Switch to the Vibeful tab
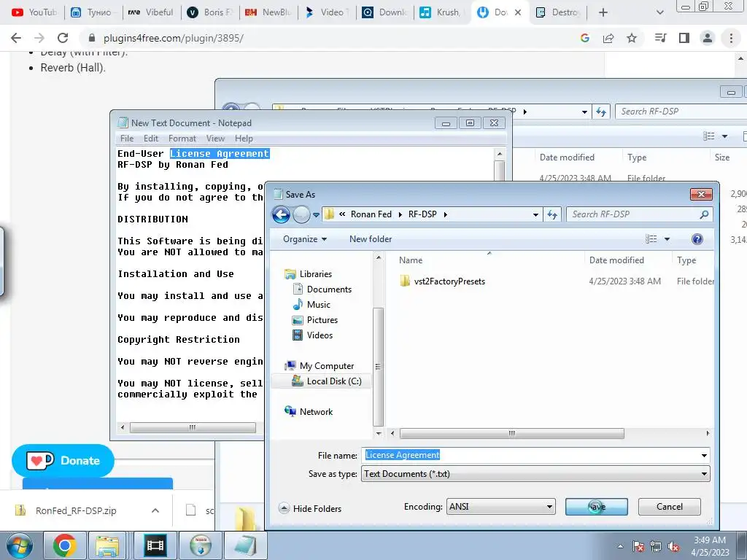The height and width of the screenshot is (560, 747). pyautogui.click(x=151, y=12)
